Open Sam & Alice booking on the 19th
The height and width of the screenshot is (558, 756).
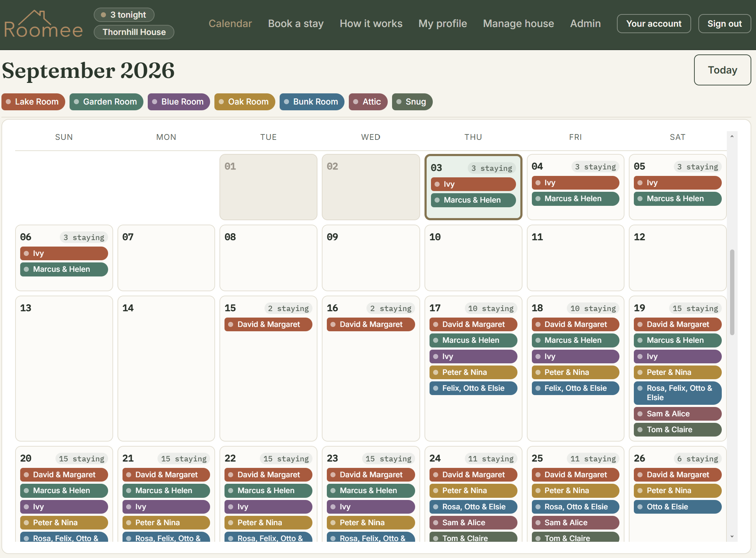(x=677, y=414)
